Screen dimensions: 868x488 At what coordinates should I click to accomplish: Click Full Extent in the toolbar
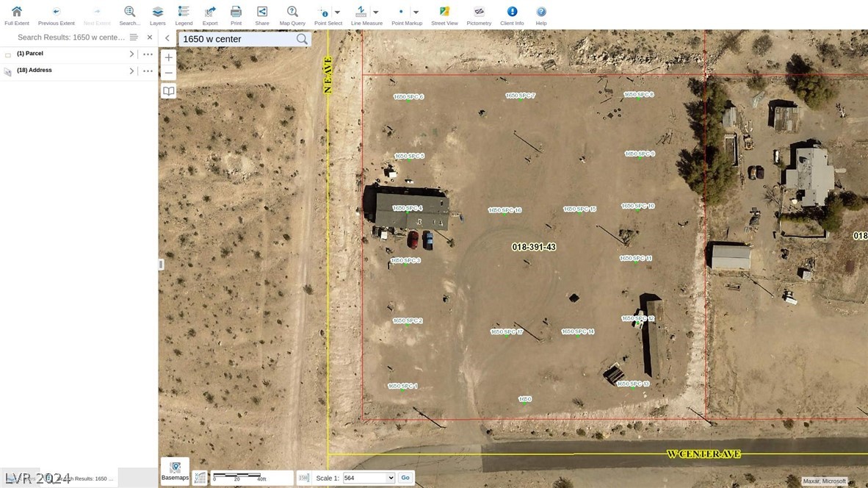(16, 12)
